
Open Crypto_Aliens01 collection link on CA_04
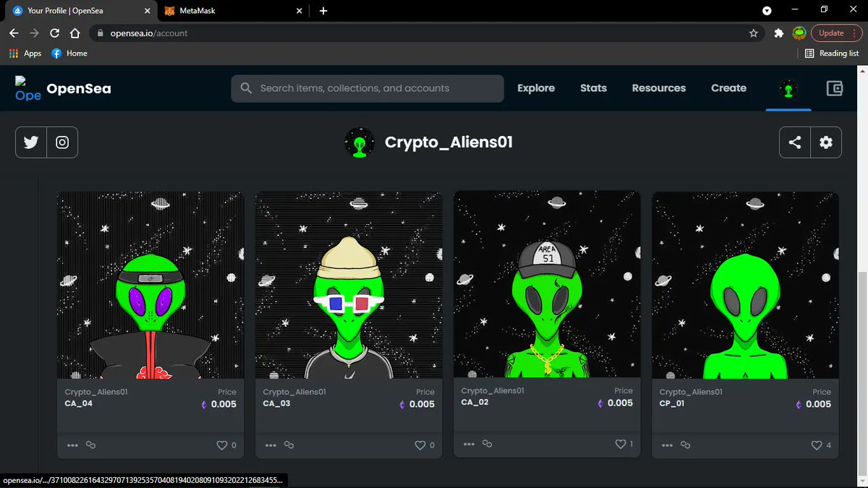(96, 392)
